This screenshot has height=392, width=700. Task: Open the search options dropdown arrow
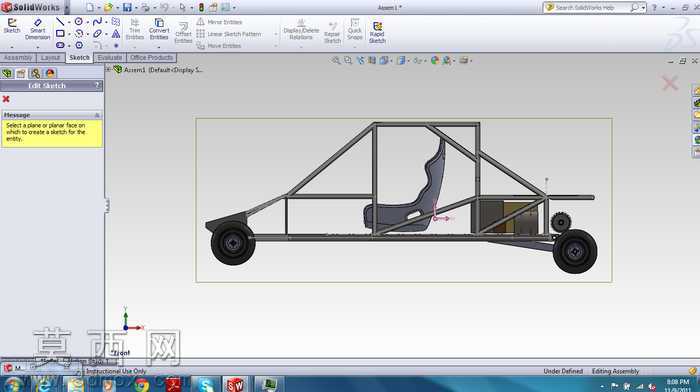tap(643, 8)
